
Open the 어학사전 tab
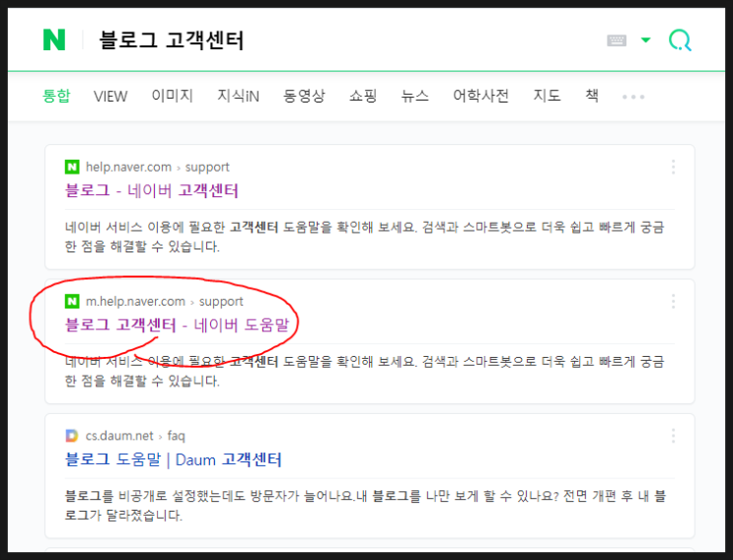(x=480, y=96)
